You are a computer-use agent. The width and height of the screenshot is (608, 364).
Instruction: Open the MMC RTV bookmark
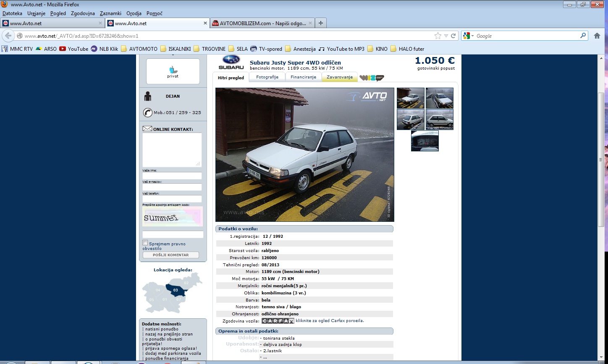pyautogui.click(x=17, y=49)
